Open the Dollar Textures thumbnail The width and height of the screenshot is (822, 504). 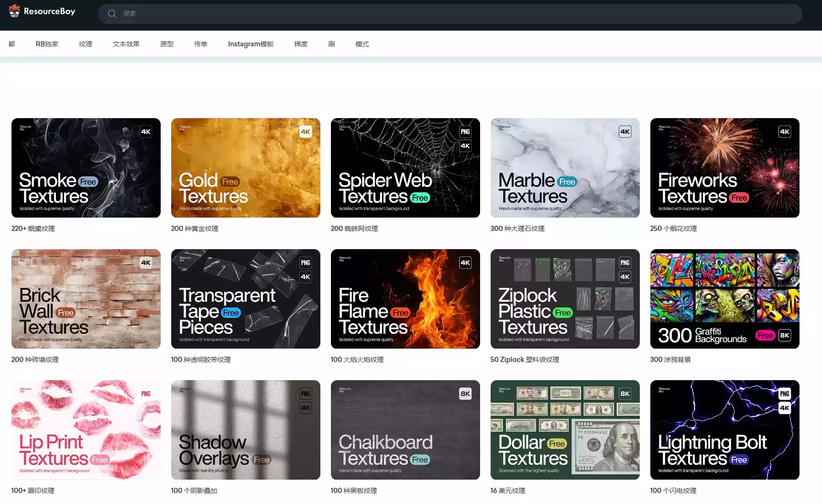click(565, 430)
